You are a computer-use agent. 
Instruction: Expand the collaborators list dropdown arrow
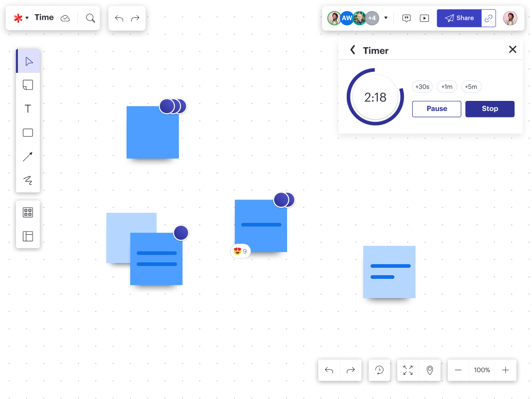pos(386,18)
